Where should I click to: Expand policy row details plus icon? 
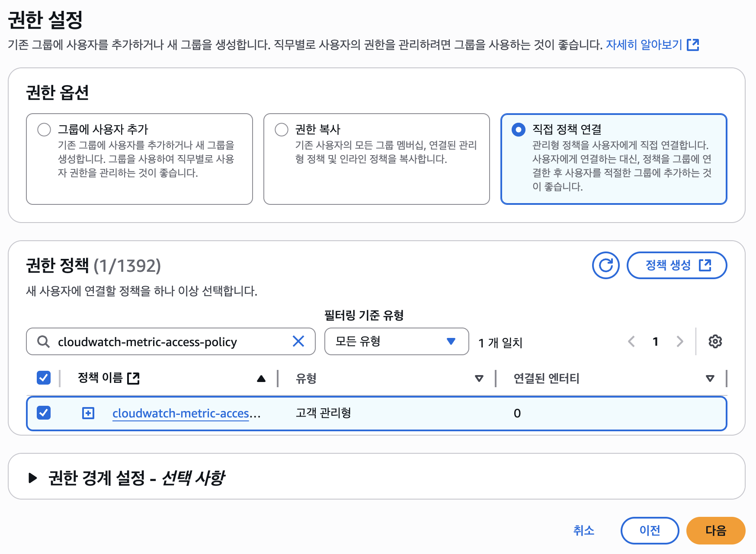(88, 413)
